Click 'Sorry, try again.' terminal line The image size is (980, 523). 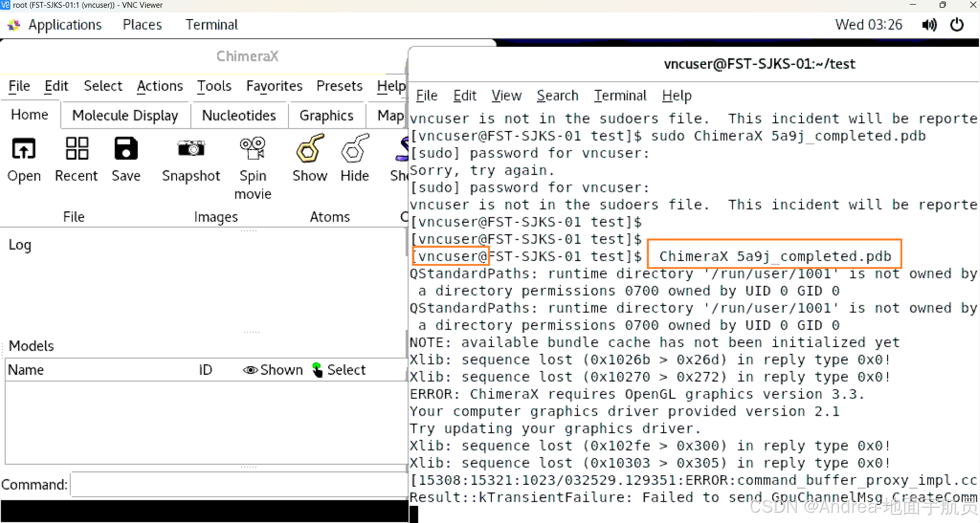coord(482,170)
